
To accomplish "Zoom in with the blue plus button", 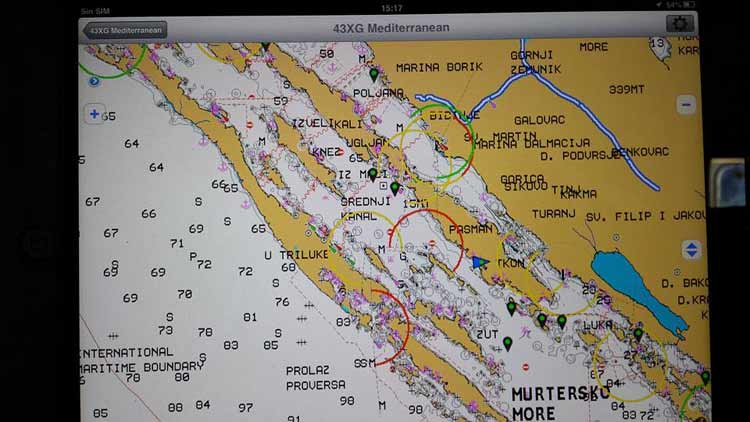I will pos(95,114).
